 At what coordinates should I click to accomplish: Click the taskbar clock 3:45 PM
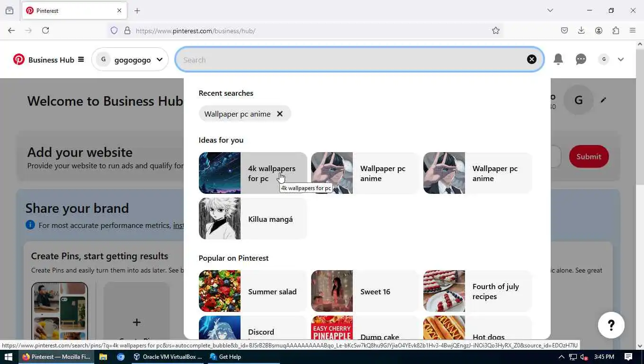(x=604, y=357)
